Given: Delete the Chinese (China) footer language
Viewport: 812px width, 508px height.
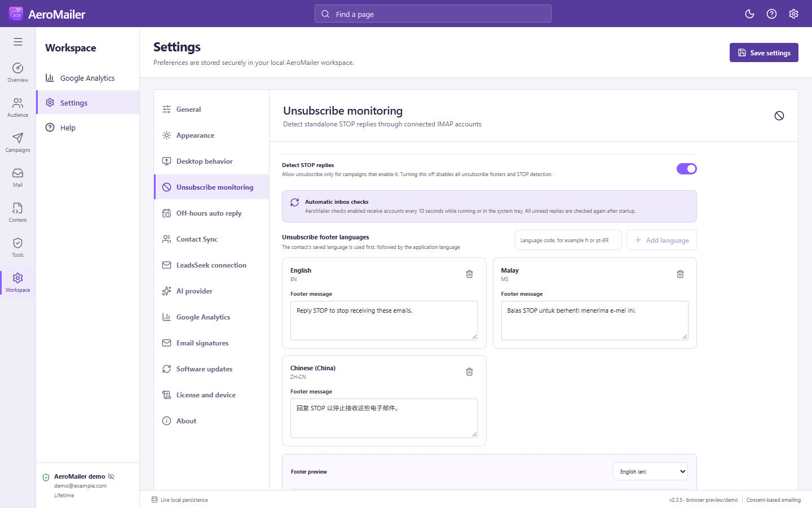Looking at the screenshot, I should pyautogui.click(x=469, y=372).
